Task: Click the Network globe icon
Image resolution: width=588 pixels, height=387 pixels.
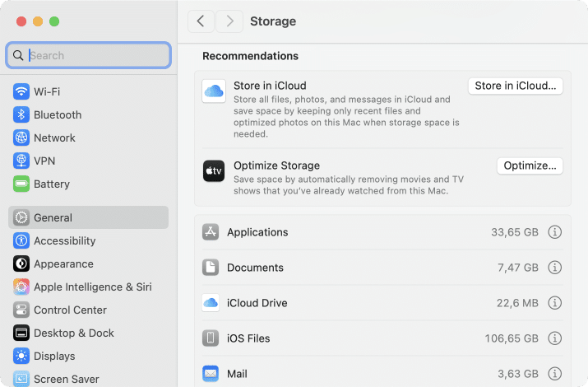Action: coord(21,138)
